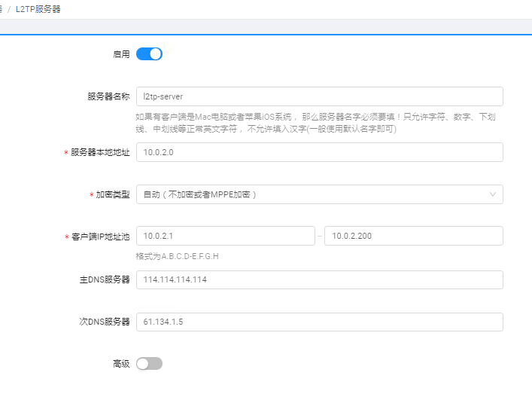Click the pool start address field 10.0.2.1
The width and height of the screenshot is (532, 400).
click(225, 236)
